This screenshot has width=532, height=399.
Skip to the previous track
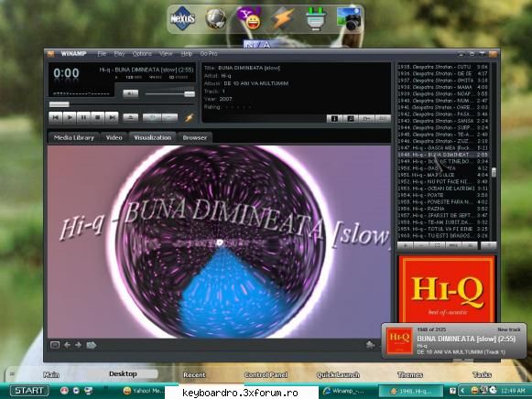pos(55,117)
